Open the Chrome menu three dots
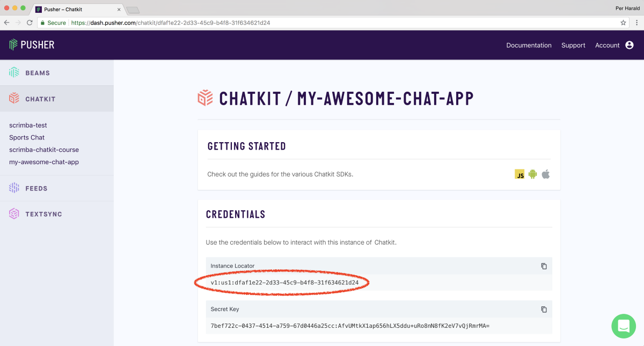 pyautogui.click(x=636, y=23)
